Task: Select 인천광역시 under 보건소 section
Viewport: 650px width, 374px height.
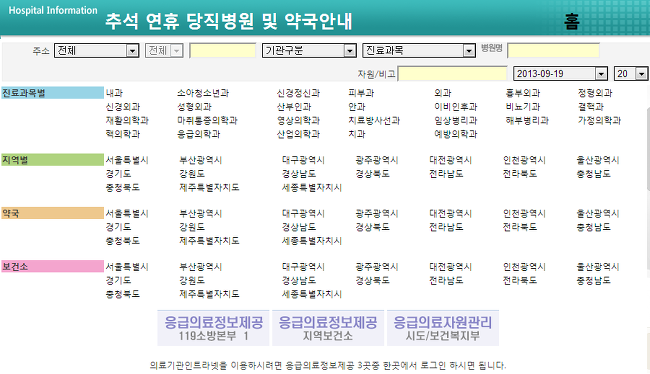Action: tap(524, 267)
